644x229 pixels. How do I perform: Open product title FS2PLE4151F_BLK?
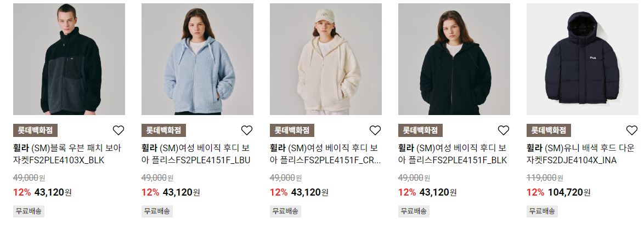[453, 154]
